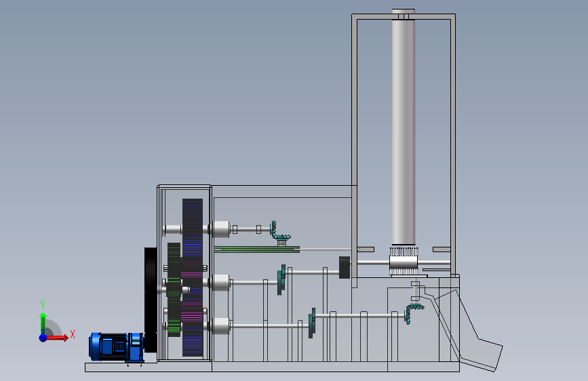Select the teal flange coupling on bottom shaft
588x381 pixels.
pyautogui.click(x=312, y=323)
